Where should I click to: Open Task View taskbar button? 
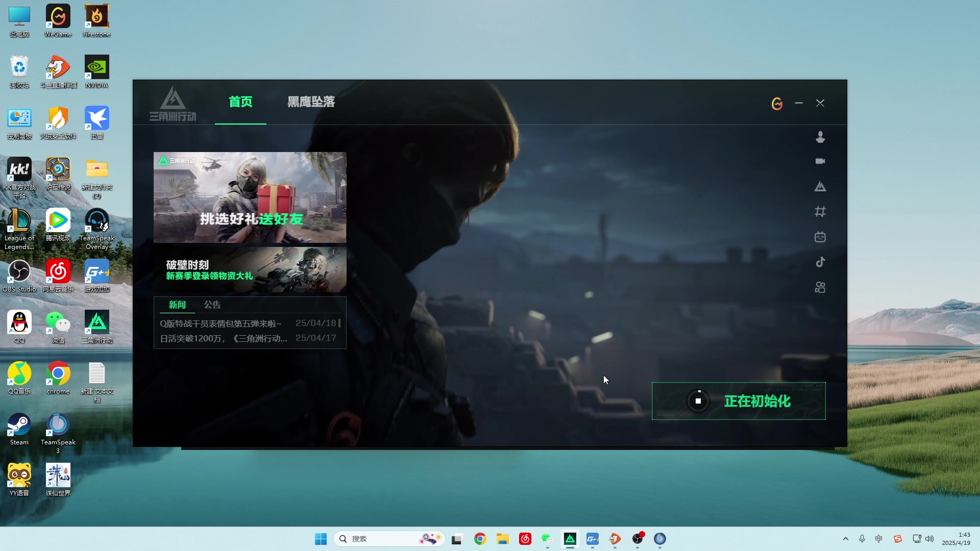(x=457, y=539)
